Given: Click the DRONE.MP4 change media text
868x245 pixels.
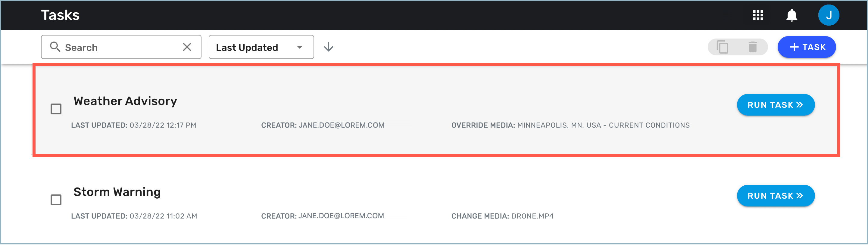Looking at the screenshot, I should [x=532, y=216].
